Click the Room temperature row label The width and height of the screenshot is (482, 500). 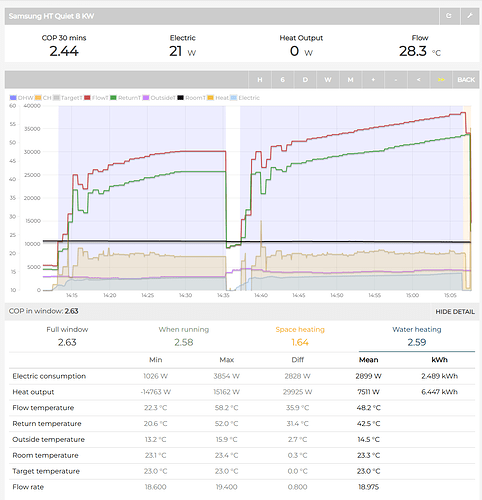coord(45,455)
